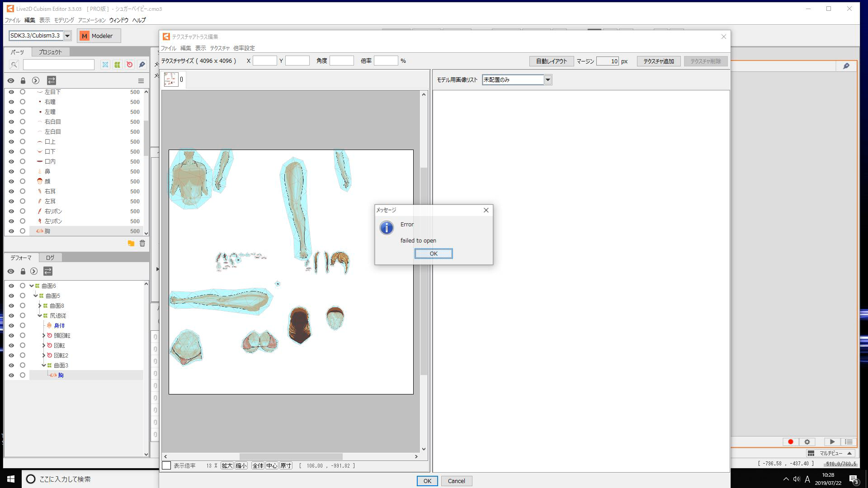The width and height of the screenshot is (868, 488).
Task: Open main ファイル menu
Action: pyautogui.click(x=12, y=20)
